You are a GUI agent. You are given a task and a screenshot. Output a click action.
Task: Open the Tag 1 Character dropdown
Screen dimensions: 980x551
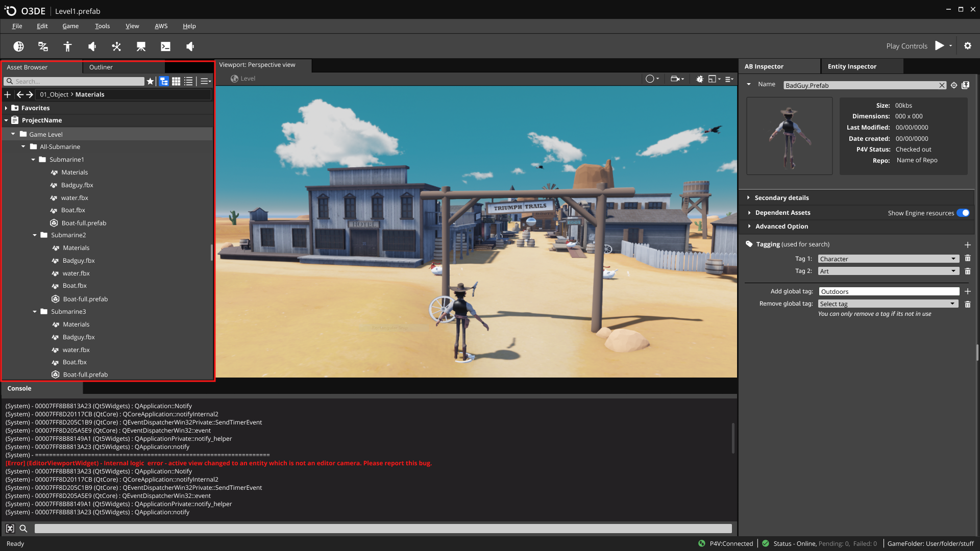click(x=888, y=259)
